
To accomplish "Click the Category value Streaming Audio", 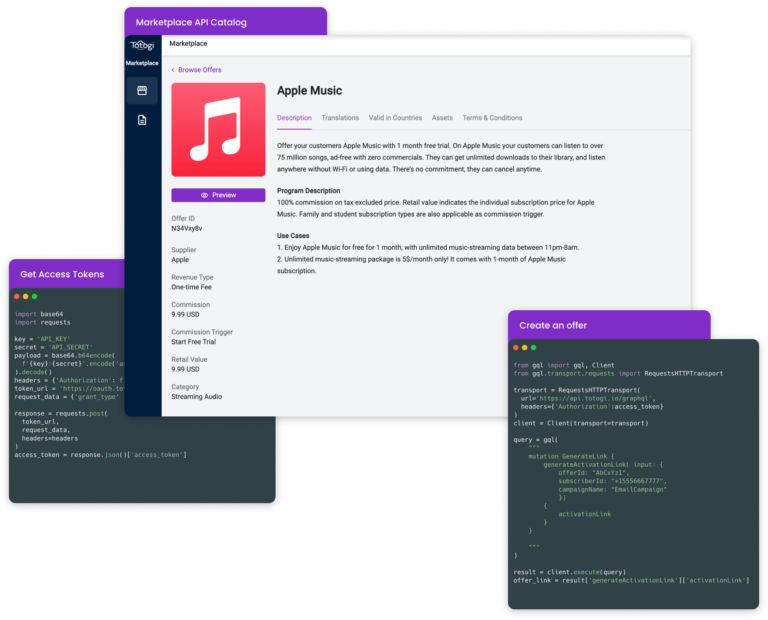I will point(196,397).
